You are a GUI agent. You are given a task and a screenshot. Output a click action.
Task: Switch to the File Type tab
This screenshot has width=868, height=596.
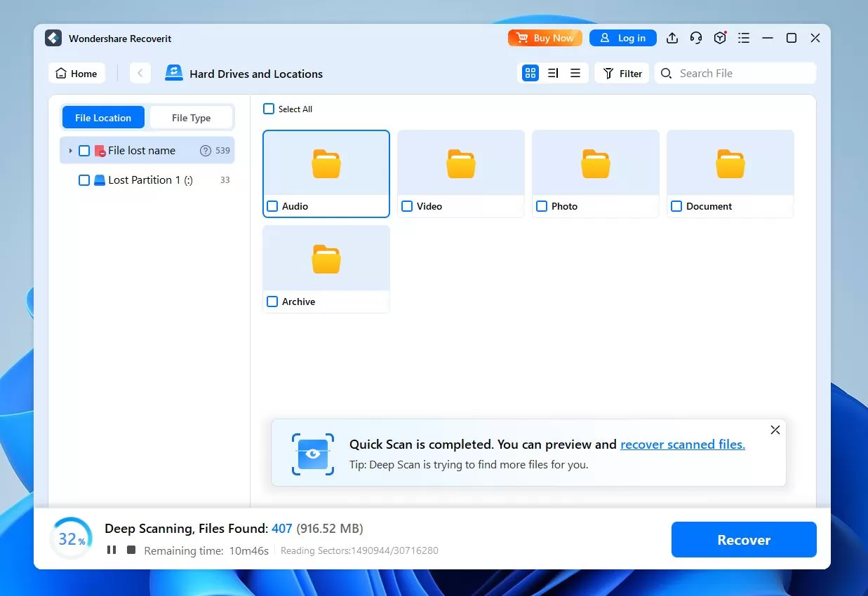pos(191,118)
